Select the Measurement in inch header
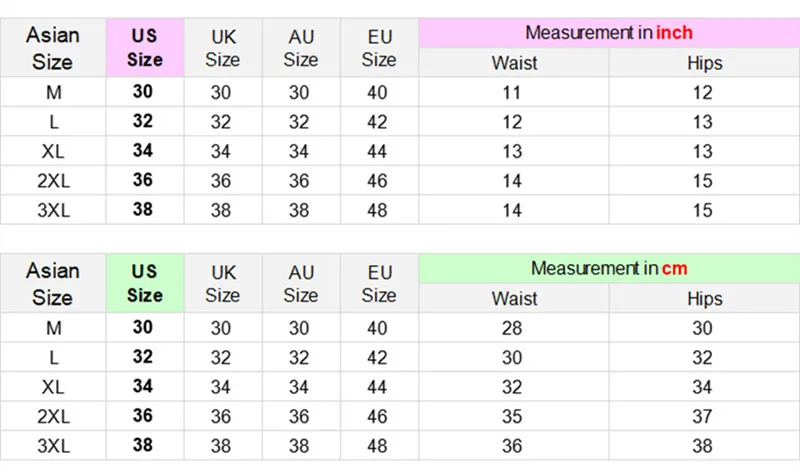Viewport: 800px width, 474px height. pos(608,33)
